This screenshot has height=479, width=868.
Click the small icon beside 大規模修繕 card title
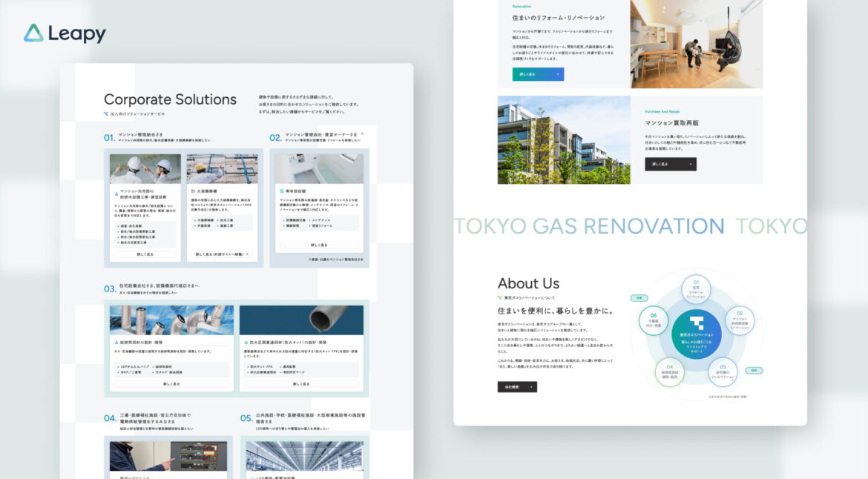[x=193, y=191]
